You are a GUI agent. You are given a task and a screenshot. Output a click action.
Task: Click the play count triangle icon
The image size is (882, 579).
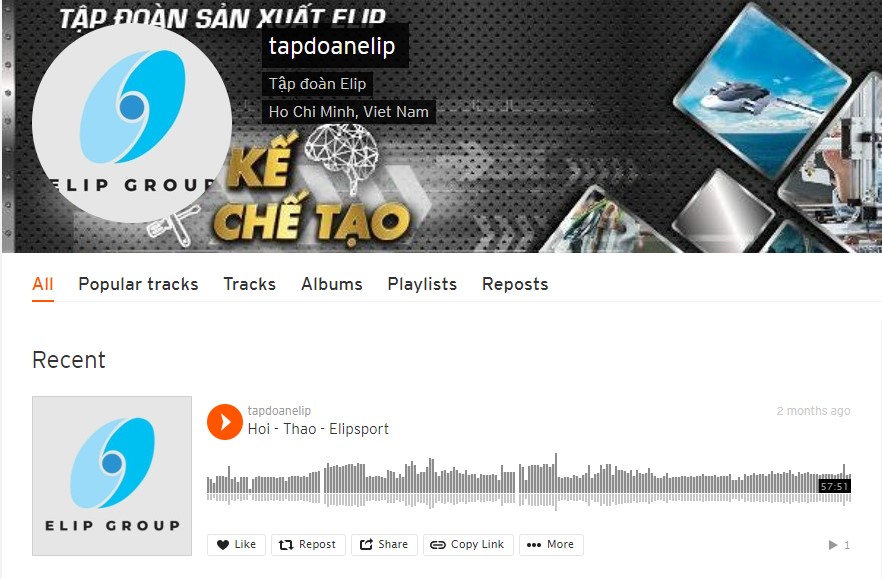click(833, 545)
